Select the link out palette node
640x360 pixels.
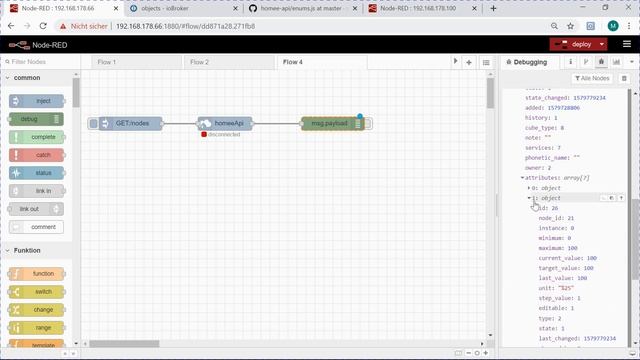[x=37, y=209]
